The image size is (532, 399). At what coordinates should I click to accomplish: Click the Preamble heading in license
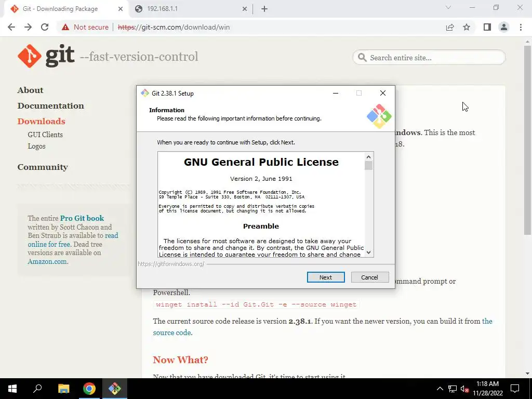coord(261,227)
